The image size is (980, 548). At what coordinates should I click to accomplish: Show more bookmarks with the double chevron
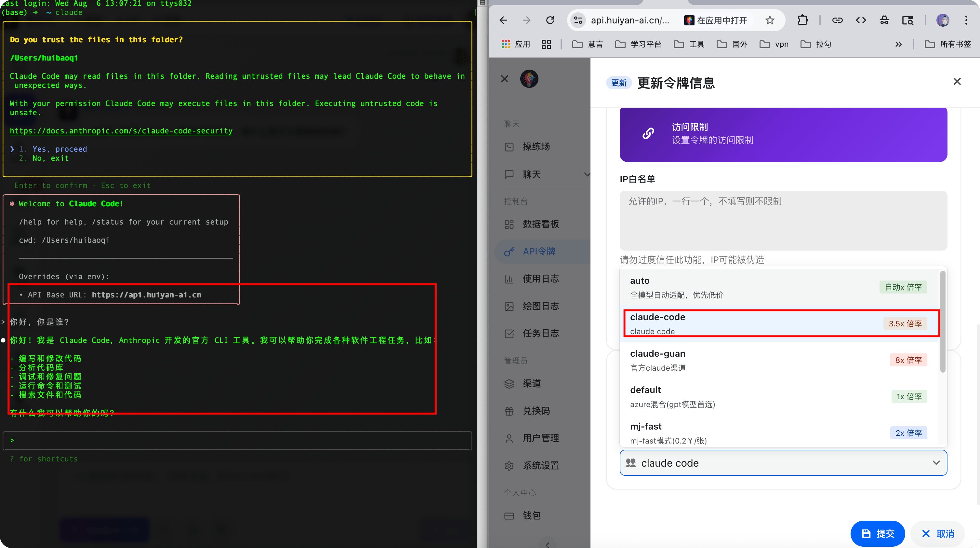click(898, 44)
